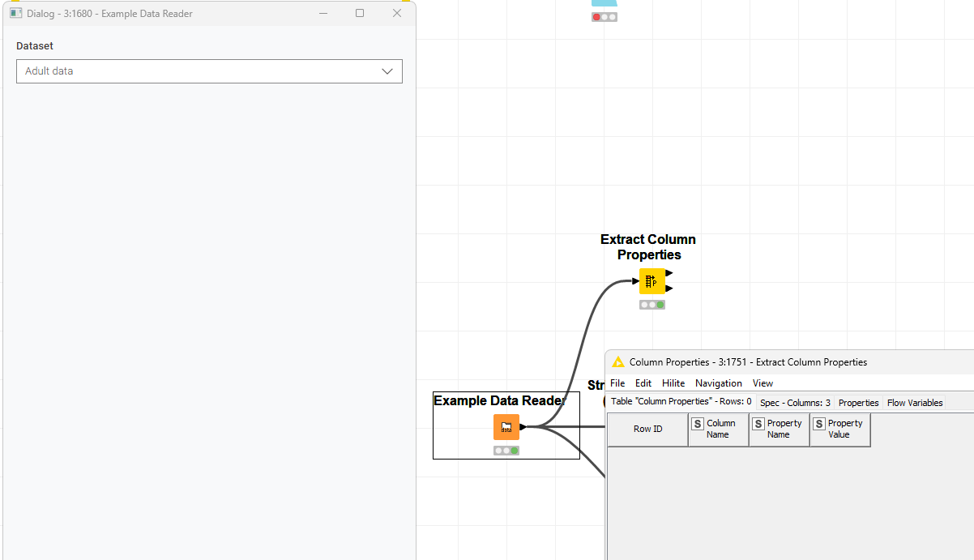This screenshot has width=974, height=560.
Task: Open the Navigation menu
Action: pos(718,383)
